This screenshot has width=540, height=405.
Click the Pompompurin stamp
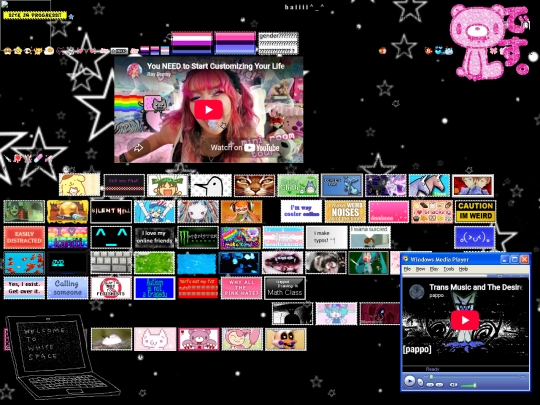coord(79,185)
